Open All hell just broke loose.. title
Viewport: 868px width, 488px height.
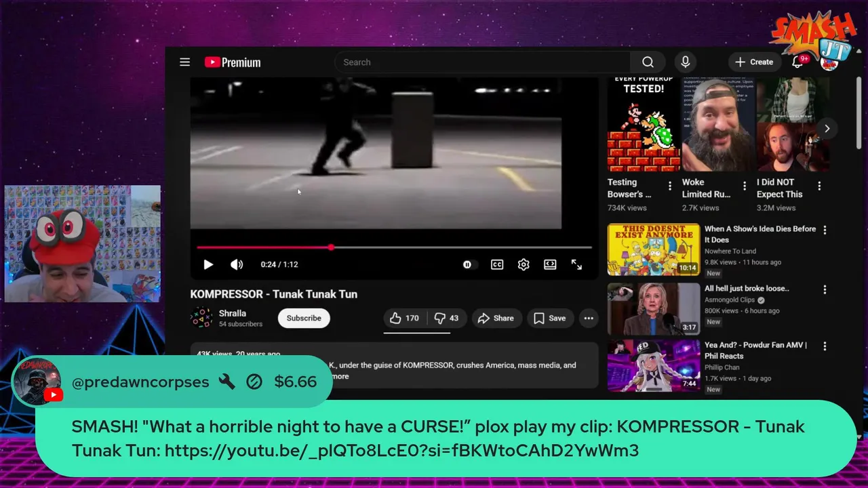tap(747, 289)
